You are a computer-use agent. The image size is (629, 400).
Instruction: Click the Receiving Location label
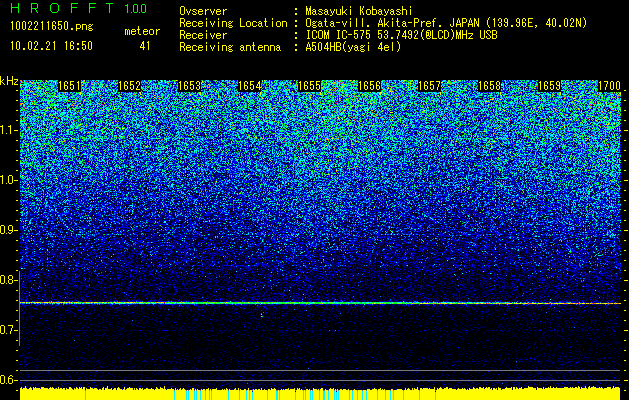233,23
